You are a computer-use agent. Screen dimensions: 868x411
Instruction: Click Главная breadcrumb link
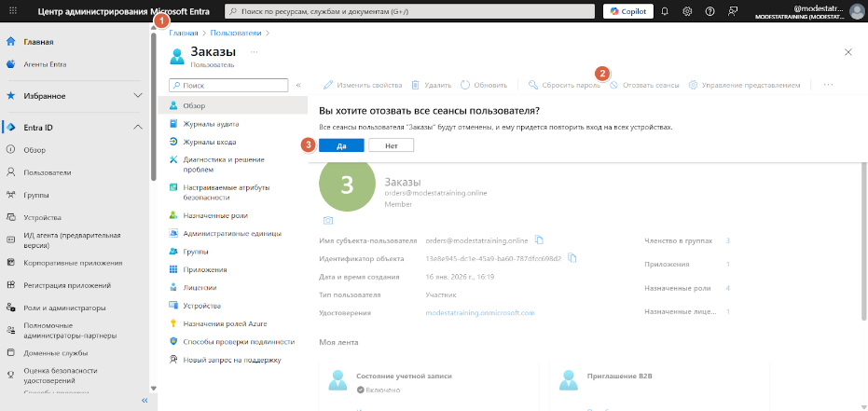pyautogui.click(x=184, y=34)
